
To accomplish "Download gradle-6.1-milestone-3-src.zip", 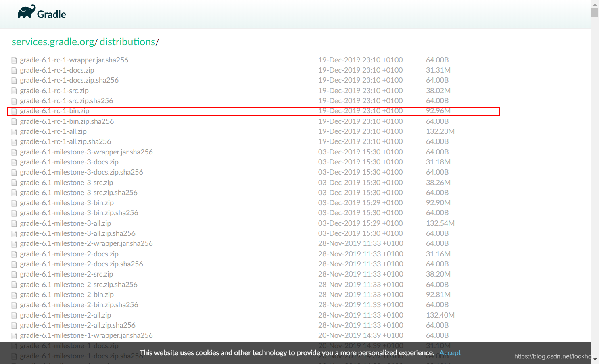I will tap(67, 183).
